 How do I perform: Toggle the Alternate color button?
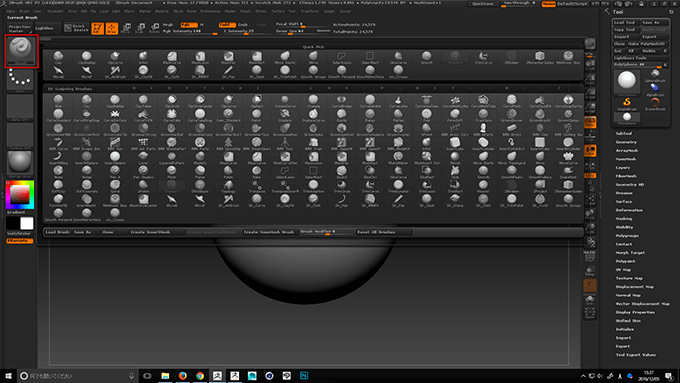[x=20, y=241]
